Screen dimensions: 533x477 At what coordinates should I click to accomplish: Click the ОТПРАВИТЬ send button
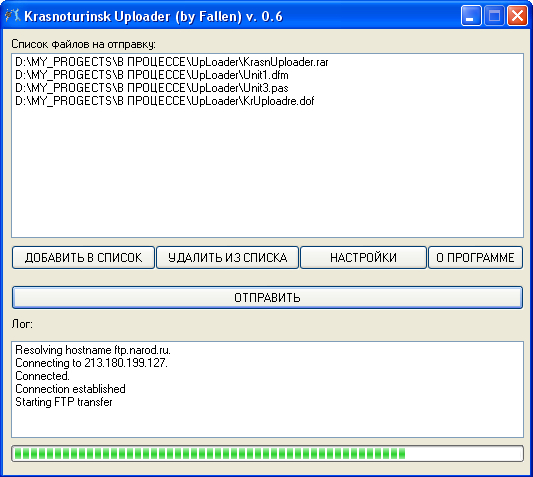tap(267, 297)
